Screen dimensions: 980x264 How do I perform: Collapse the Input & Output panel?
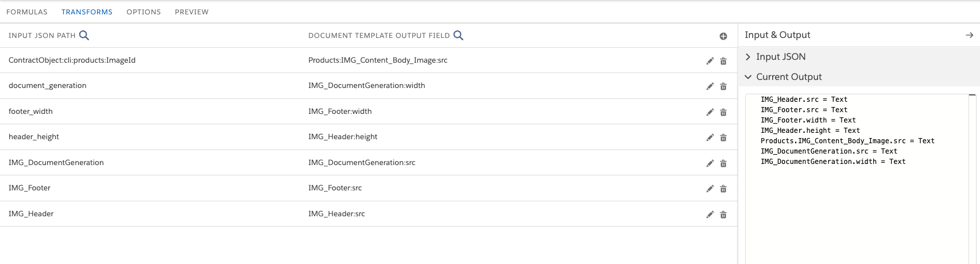tap(969, 35)
